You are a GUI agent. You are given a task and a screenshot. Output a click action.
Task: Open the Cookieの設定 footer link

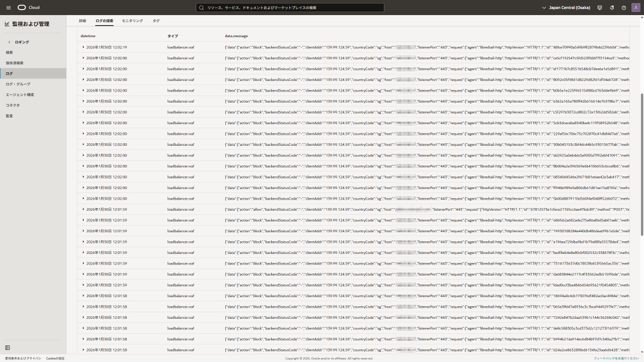(x=55, y=358)
